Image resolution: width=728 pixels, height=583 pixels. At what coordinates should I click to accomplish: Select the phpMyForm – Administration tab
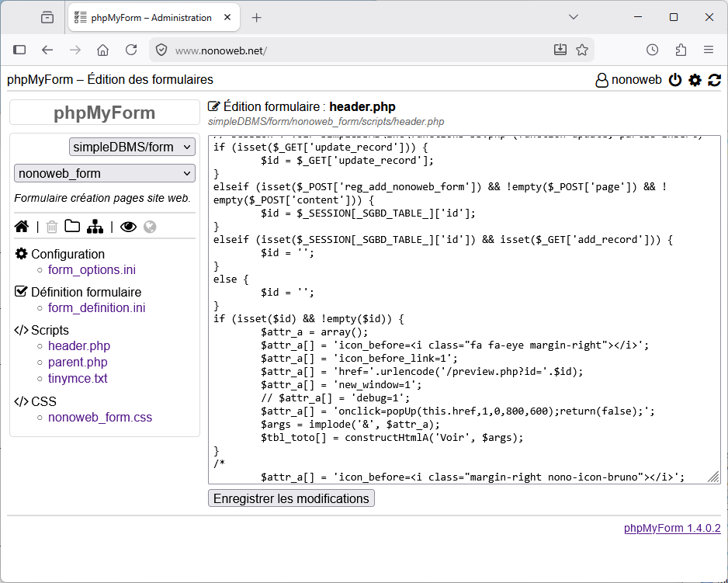(x=154, y=18)
